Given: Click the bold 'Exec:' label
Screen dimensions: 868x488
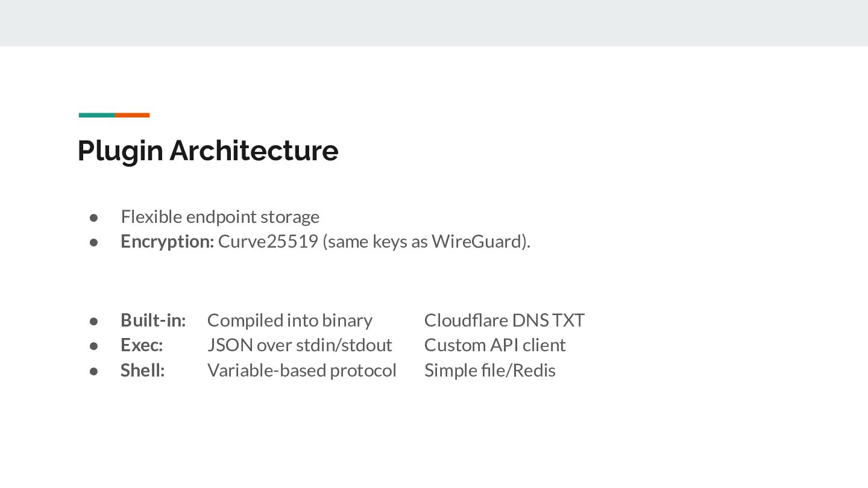Looking at the screenshot, I should click(142, 345).
